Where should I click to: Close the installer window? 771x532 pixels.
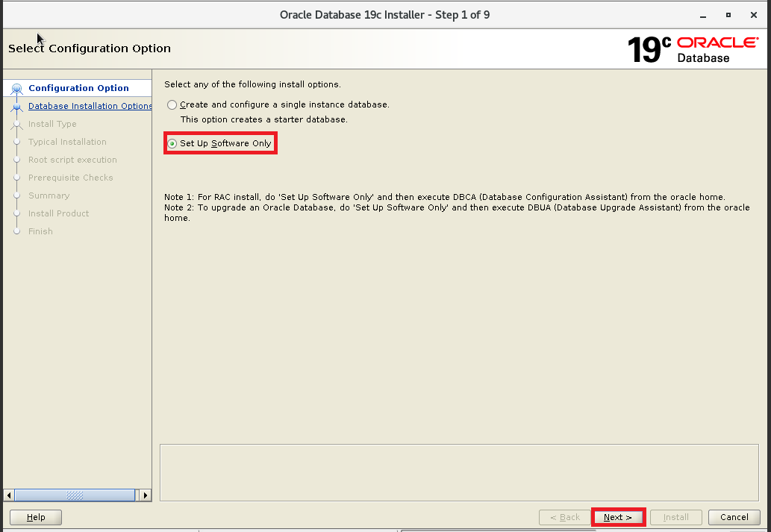tap(753, 15)
